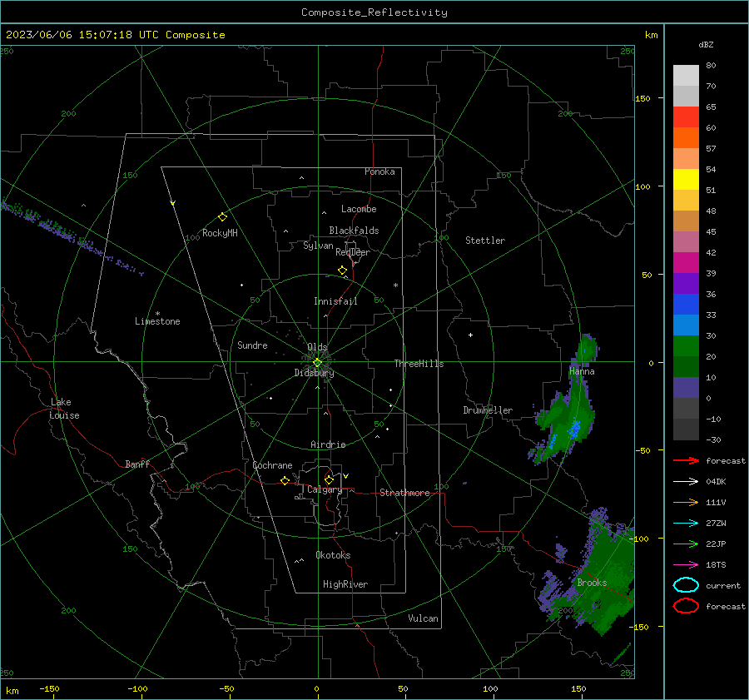749x700 pixels.
Task: Click the -150 label on the bottom axis
Action: (49, 688)
